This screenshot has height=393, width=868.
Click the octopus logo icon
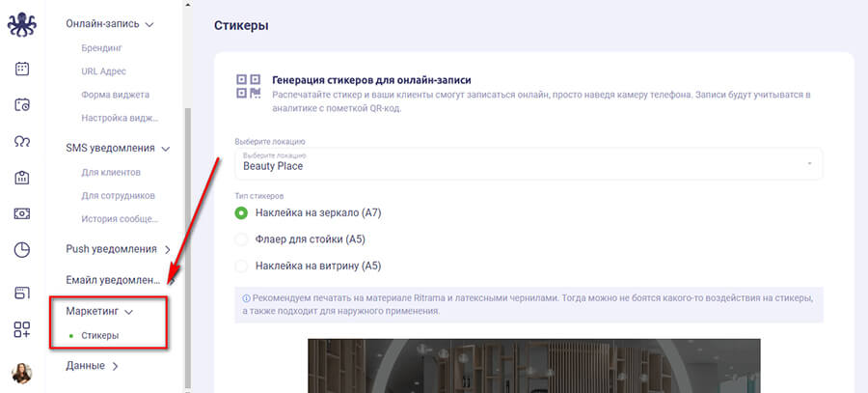coord(22,24)
